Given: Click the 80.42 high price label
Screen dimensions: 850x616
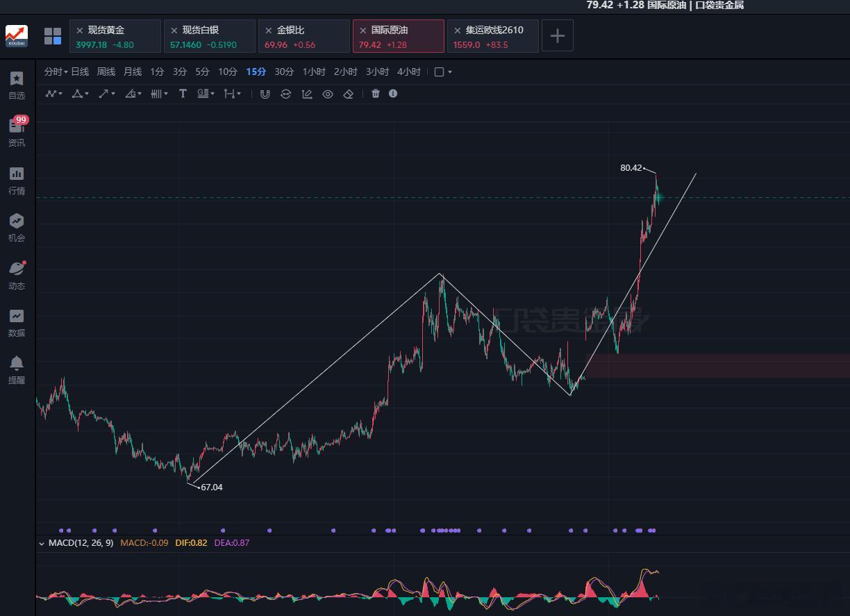Looking at the screenshot, I should (x=631, y=168).
